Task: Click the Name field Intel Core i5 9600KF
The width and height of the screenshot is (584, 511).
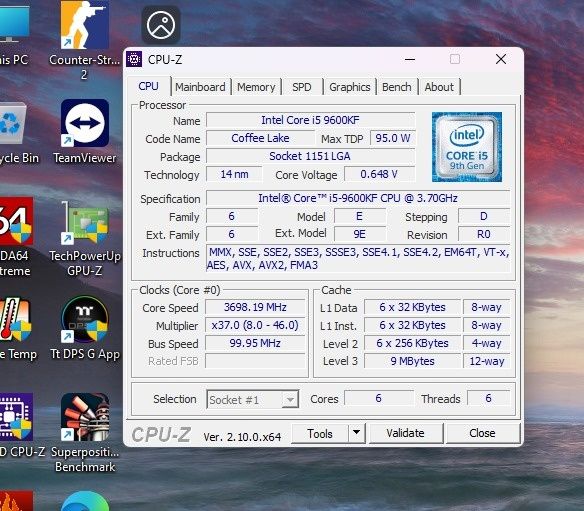Action: (310, 120)
